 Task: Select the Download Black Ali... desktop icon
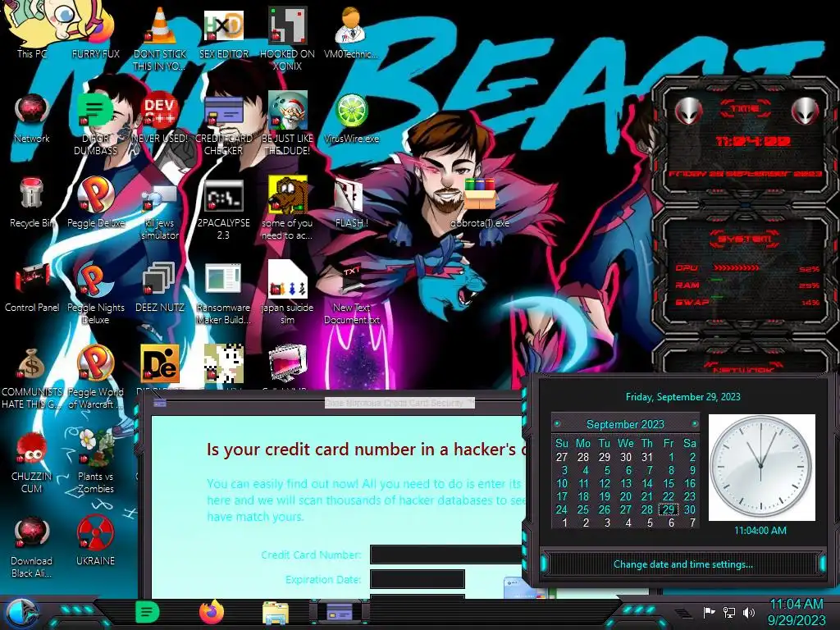click(x=32, y=546)
